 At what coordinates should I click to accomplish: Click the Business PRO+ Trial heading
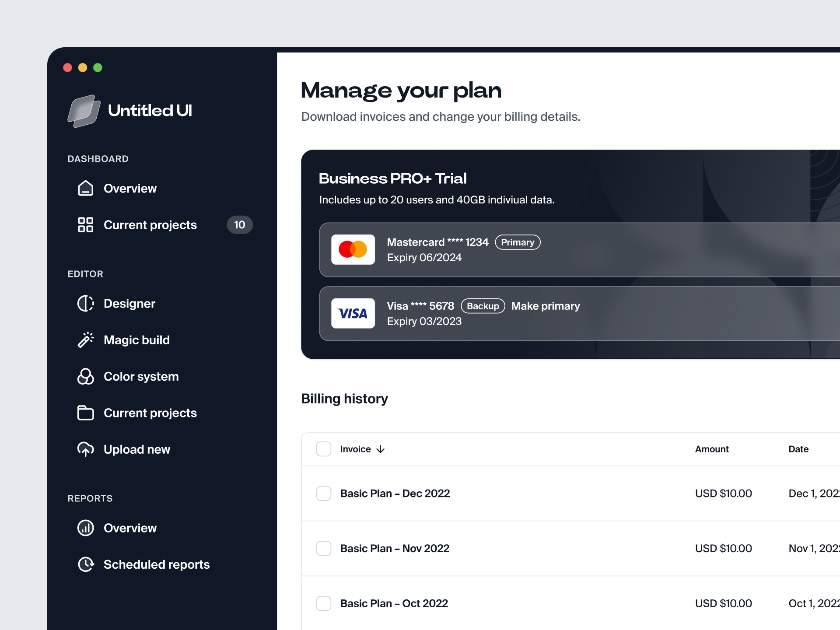click(392, 178)
